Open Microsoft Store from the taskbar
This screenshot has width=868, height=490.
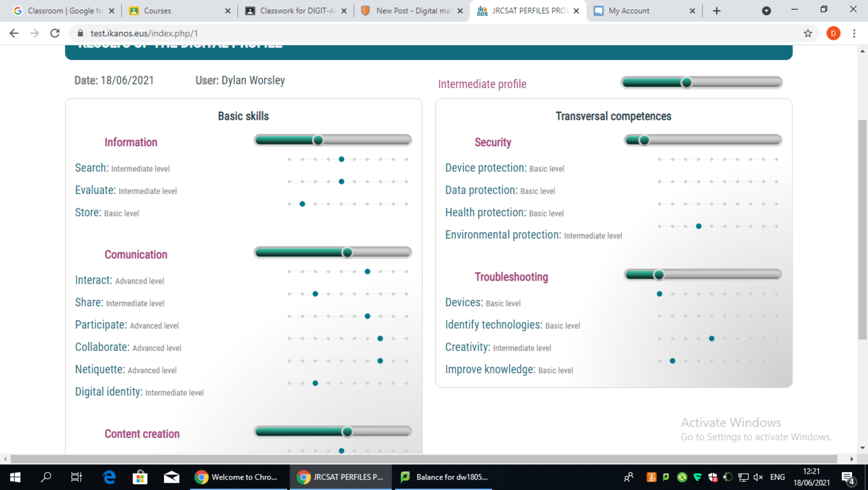pos(140,477)
